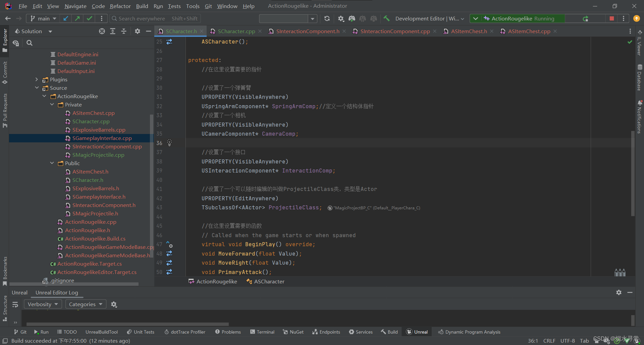Click the Git commit checkmark icon
Screen dimensions: 644x345
[89, 18]
